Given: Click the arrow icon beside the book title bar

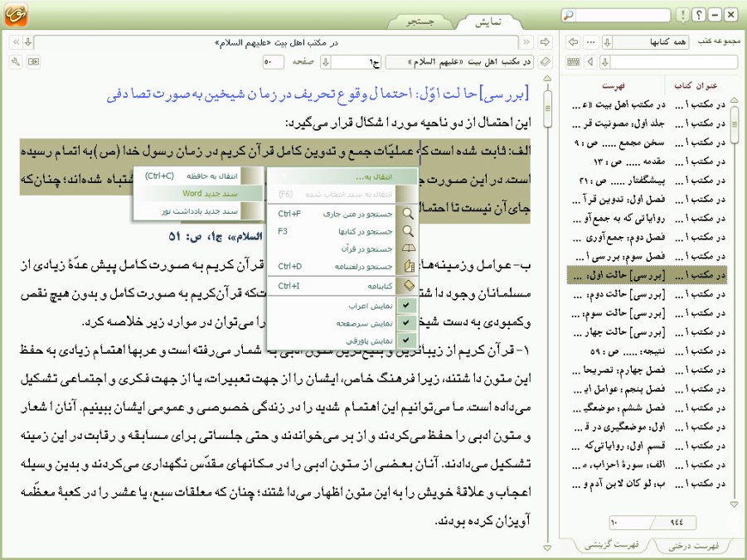Looking at the screenshot, I should (x=545, y=42).
